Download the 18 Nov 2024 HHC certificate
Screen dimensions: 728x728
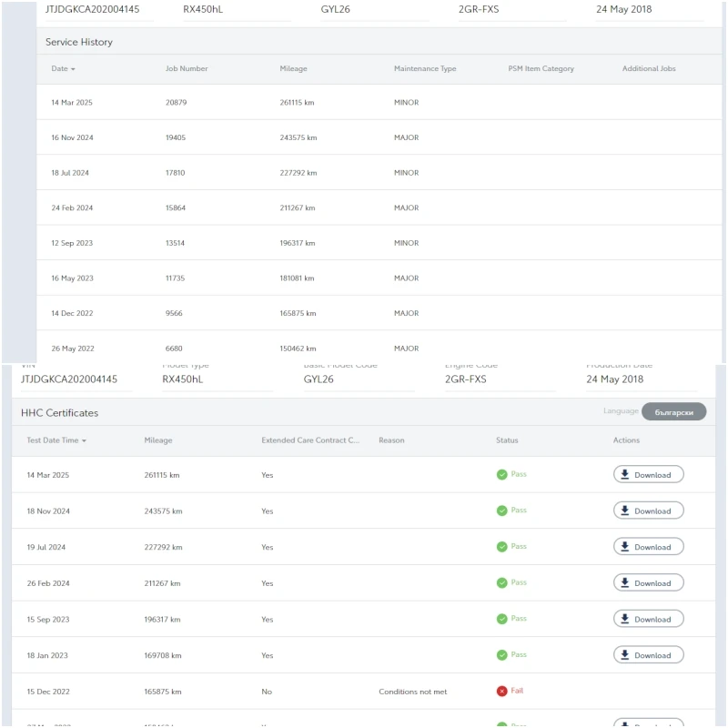[648, 511]
